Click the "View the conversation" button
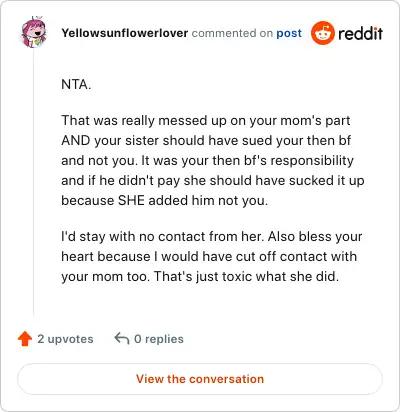The height and width of the screenshot is (412, 400). (x=200, y=379)
